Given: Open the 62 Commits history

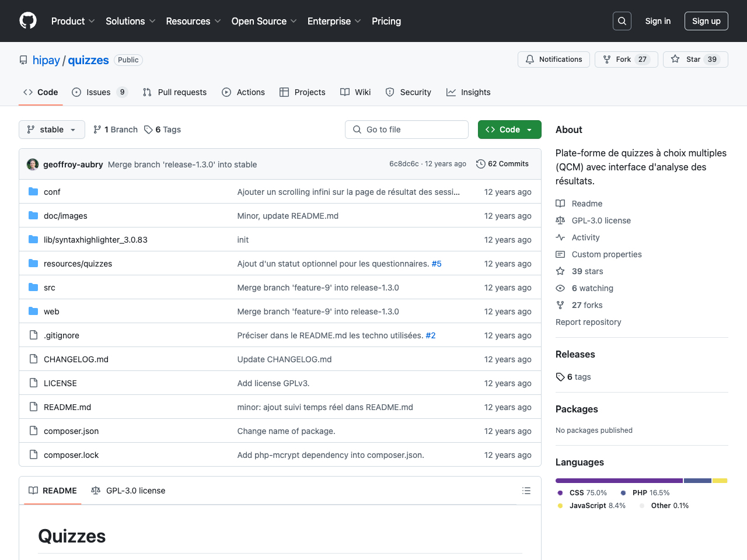Looking at the screenshot, I should coord(502,164).
